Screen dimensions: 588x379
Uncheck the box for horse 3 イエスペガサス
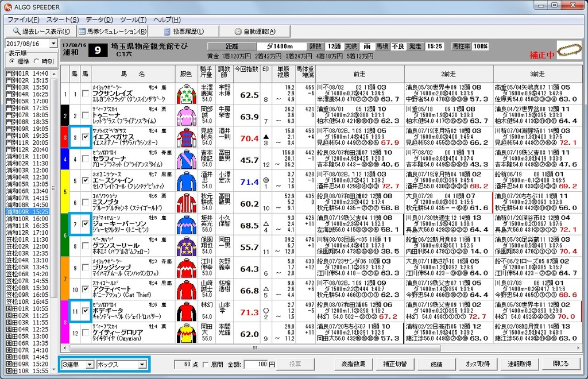(x=86, y=137)
